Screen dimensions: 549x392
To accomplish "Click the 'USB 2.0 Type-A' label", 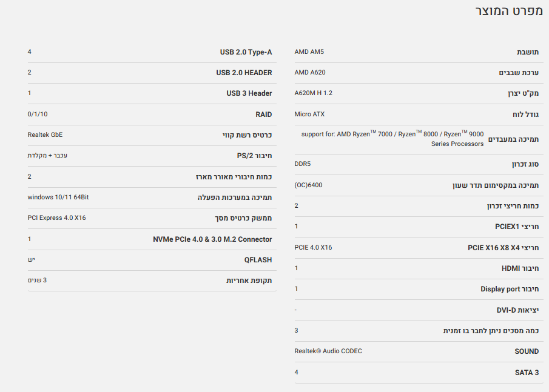I will [246, 52].
